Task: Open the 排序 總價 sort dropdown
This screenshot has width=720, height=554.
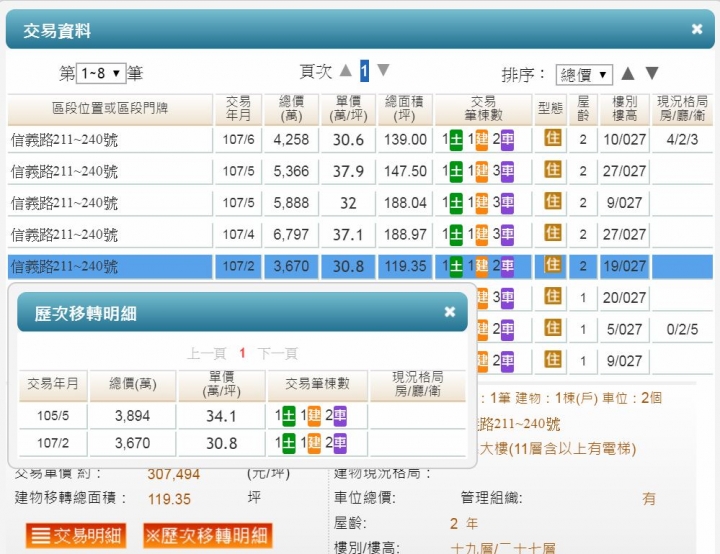Action: click(584, 75)
